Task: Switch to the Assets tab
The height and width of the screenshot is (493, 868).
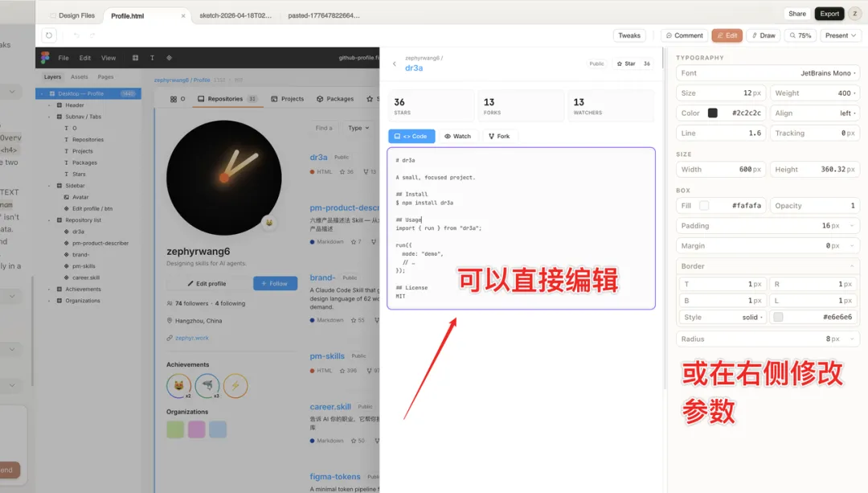Action: (x=78, y=76)
